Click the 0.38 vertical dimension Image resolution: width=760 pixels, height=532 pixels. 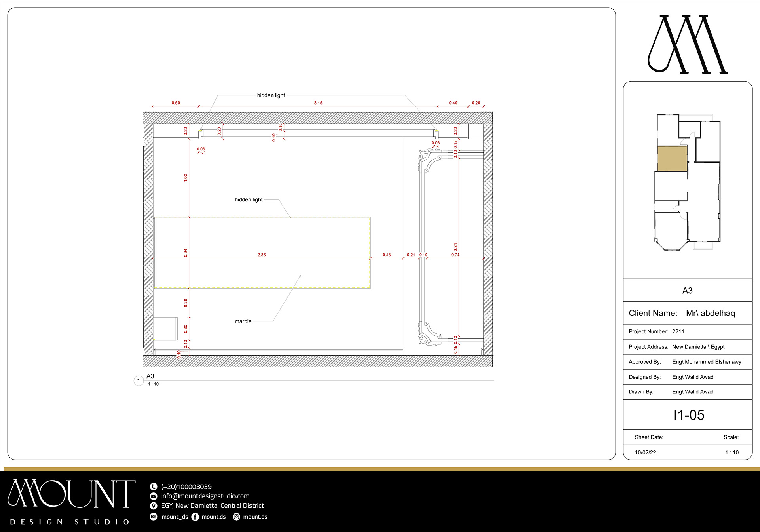click(186, 303)
